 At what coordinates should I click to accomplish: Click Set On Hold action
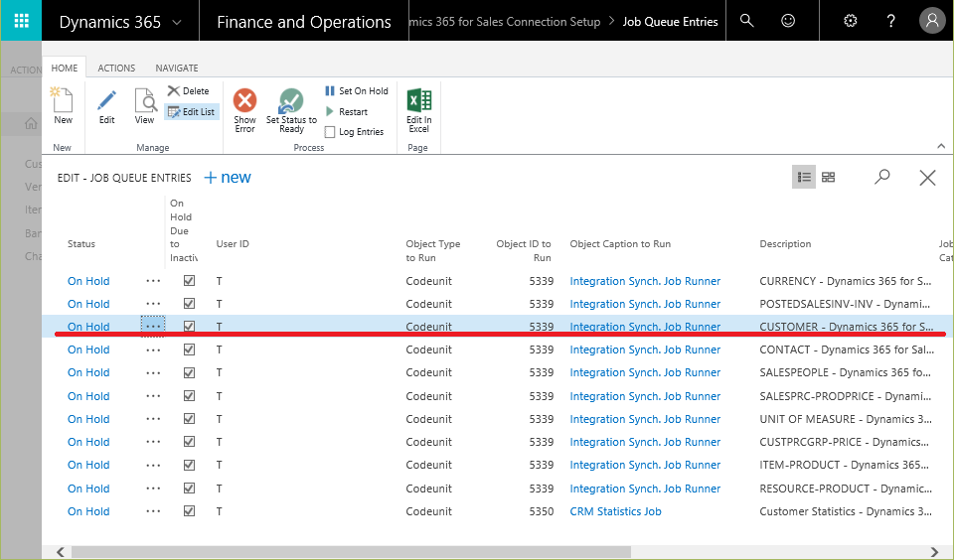357,90
